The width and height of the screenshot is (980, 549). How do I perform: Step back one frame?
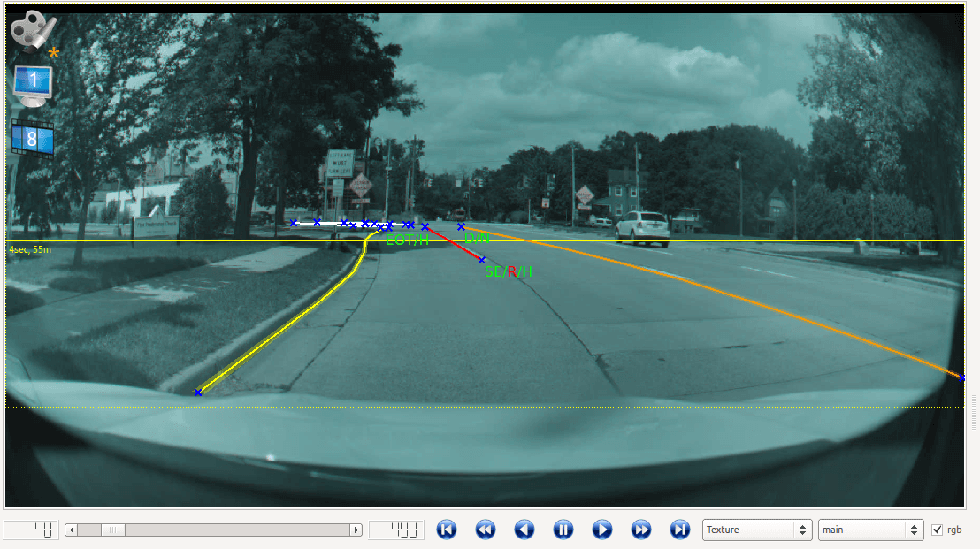(524, 530)
